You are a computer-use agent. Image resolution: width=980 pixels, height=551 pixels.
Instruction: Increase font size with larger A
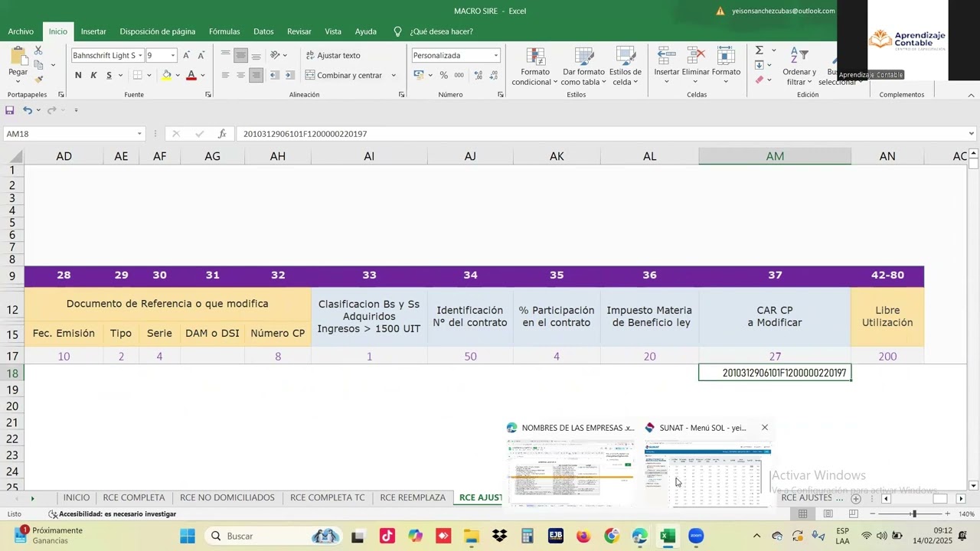click(x=186, y=55)
